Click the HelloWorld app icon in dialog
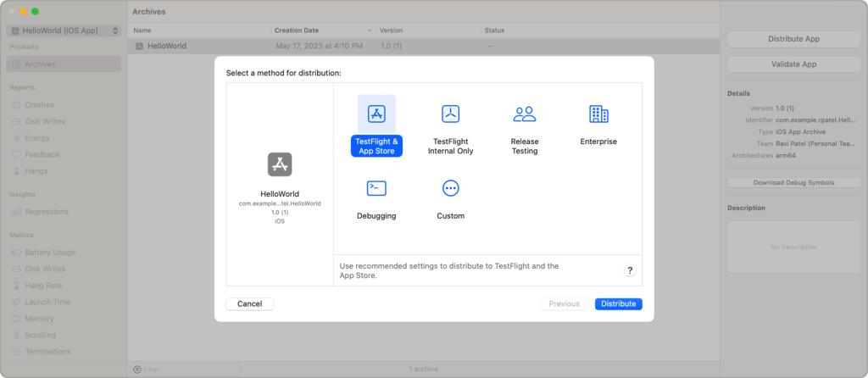The image size is (868, 378). tap(280, 164)
